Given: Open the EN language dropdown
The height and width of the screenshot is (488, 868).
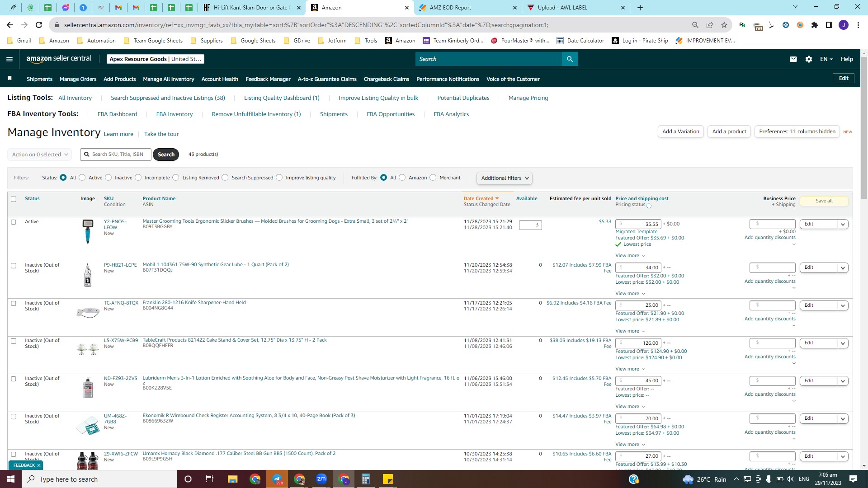Looking at the screenshot, I should (826, 59).
